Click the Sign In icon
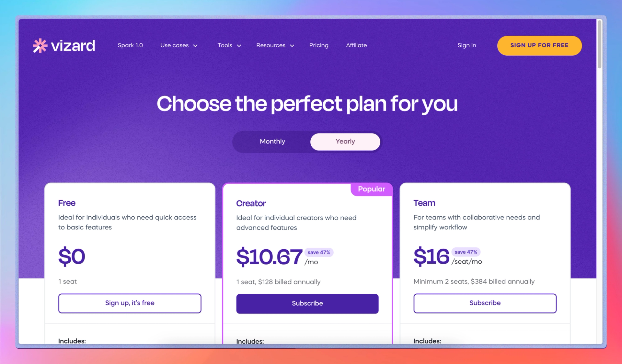 pos(466,45)
